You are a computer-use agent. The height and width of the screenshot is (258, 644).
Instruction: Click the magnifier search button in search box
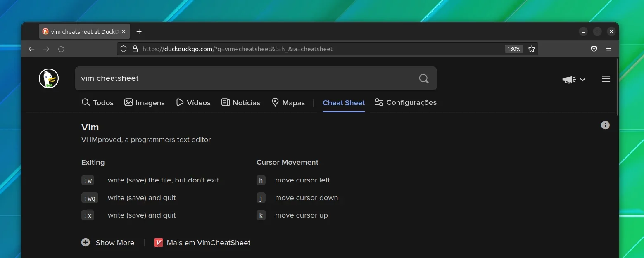pos(424,78)
